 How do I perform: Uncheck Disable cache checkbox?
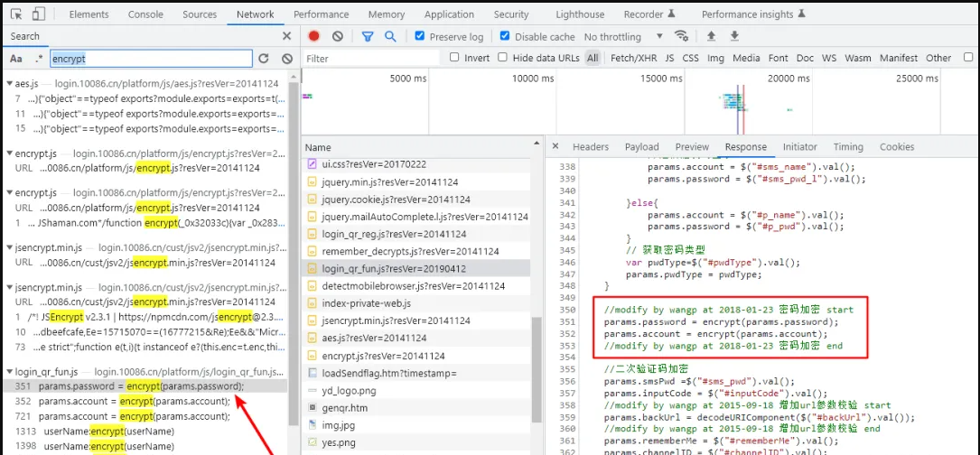(x=505, y=36)
